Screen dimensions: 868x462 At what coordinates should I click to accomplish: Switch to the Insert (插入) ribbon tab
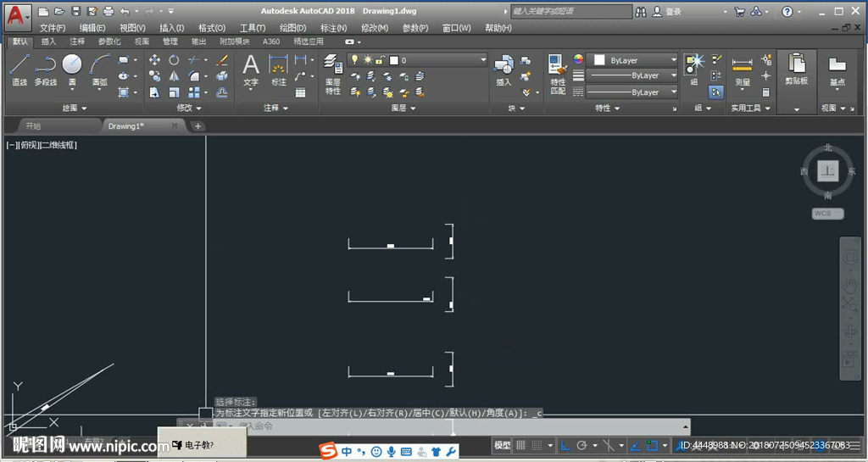(x=48, y=42)
